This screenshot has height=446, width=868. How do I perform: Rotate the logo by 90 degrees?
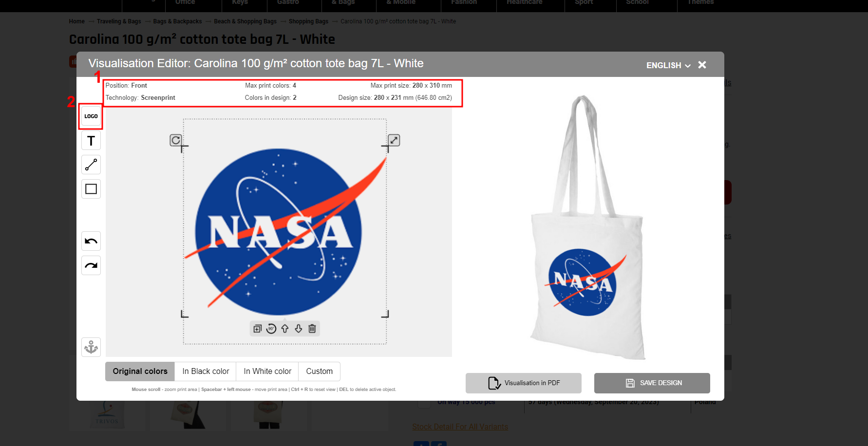pos(271,329)
